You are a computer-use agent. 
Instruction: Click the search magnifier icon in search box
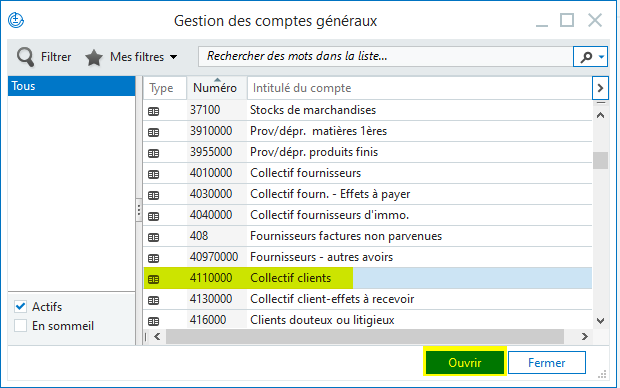click(x=586, y=57)
